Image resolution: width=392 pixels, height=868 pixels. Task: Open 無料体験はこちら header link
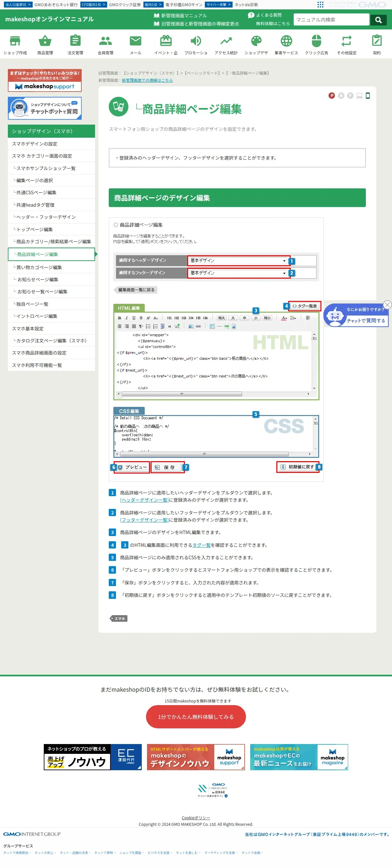(x=272, y=24)
